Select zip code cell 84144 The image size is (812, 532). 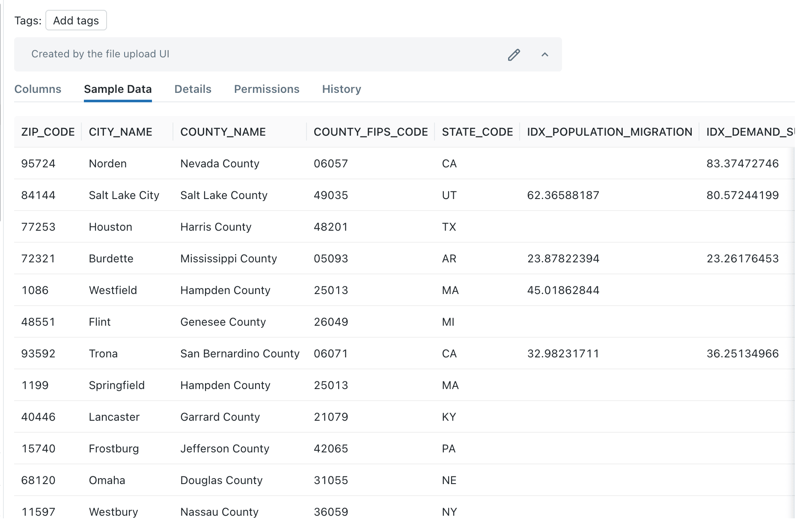tap(39, 195)
